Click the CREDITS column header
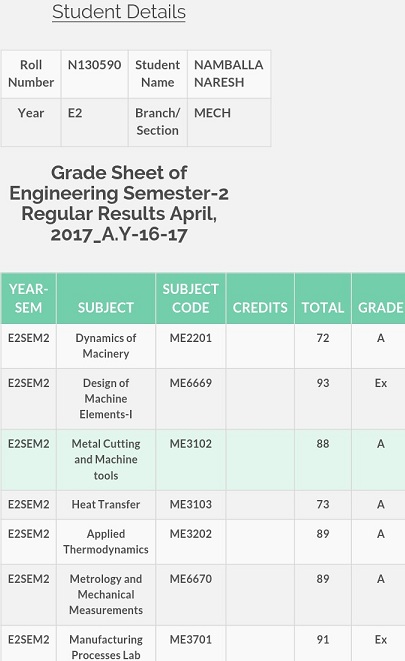This screenshot has width=405, height=661. (x=260, y=298)
